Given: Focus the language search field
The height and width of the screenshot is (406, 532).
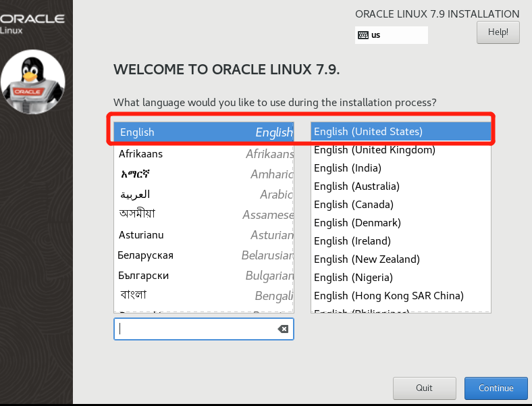Looking at the screenshot, I should point(204,328).
